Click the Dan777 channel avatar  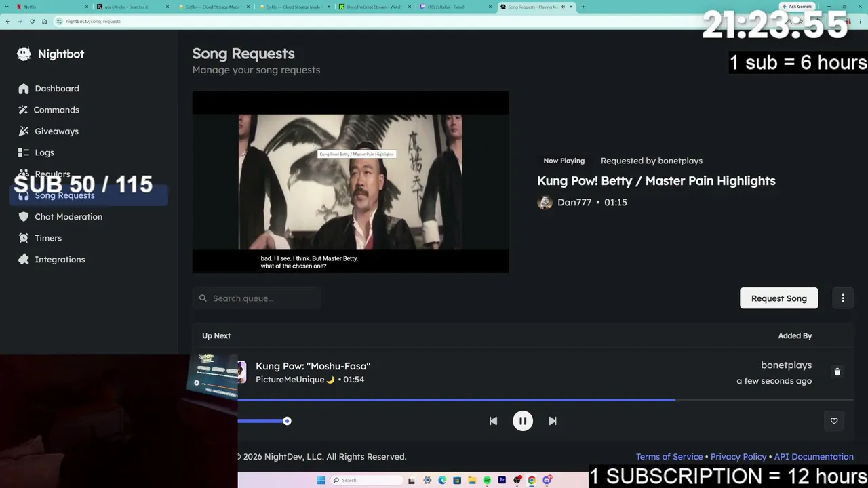coord(545,203)
